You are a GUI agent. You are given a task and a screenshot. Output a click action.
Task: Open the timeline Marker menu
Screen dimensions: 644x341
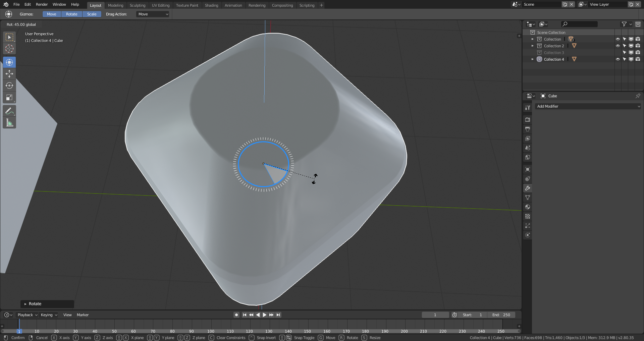(x=83, y=315)
